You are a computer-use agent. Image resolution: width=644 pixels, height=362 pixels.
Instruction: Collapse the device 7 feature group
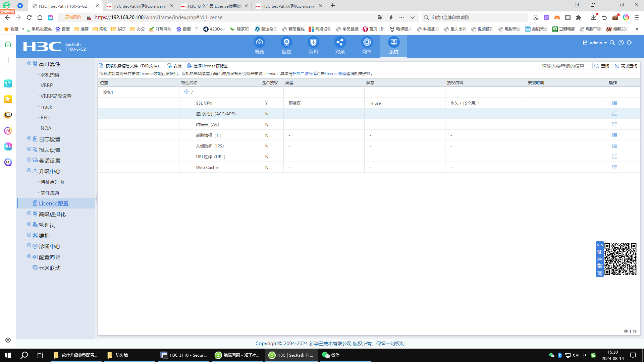tap(186, 92)
